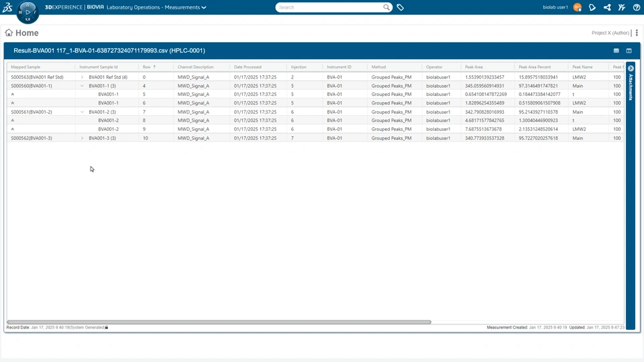Select the S000561(BVA001-2) sample cell
This screenshot has height=362, width=644.
click(32, 112)
